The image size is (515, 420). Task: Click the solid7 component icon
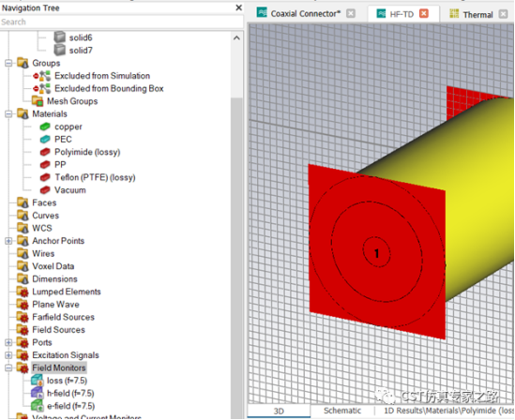coord(59,50)
